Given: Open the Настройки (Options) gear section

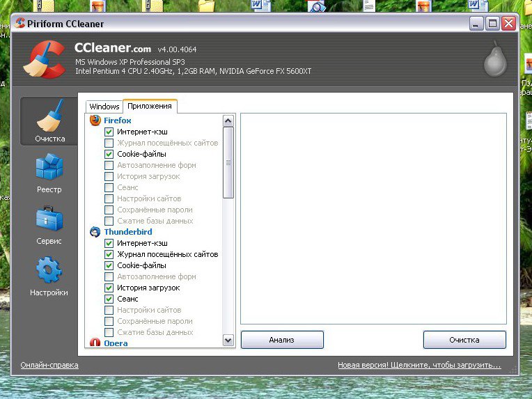Looking at the screenshot, I should click(x=49, y=275).
